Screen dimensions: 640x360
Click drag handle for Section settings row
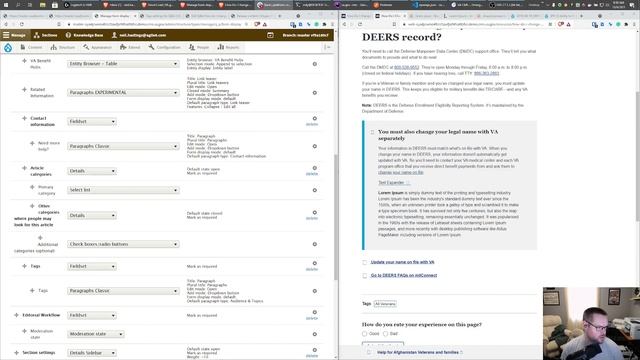click(x=16, y=353)
